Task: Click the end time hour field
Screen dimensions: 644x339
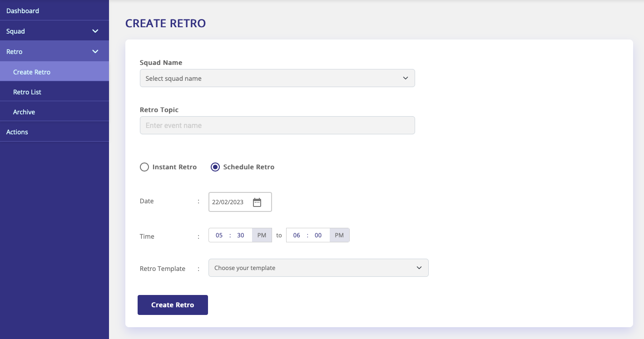Action: tap(297, 235)
